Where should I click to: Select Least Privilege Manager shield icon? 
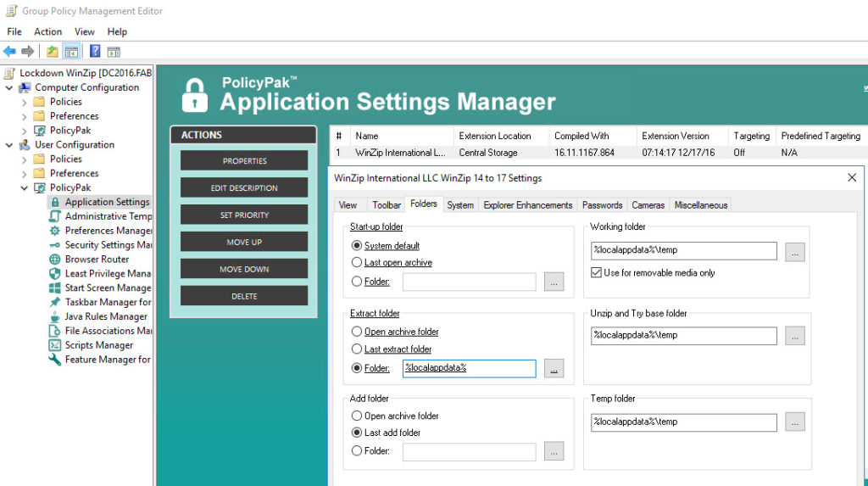(x=55, y=273)
